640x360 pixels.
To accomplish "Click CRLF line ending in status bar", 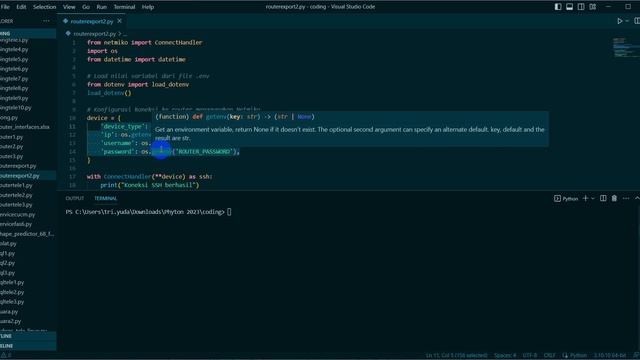I will coord(549,356).
